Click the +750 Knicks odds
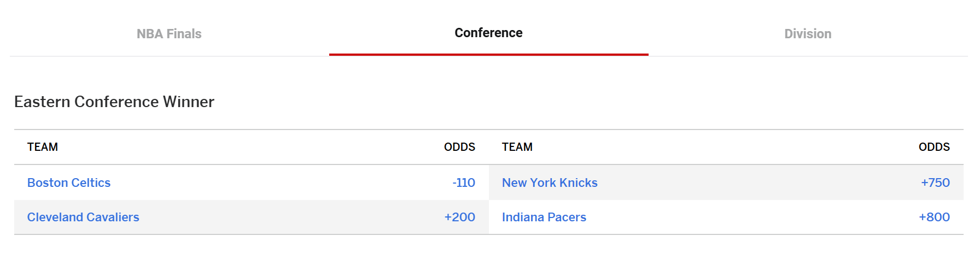Screen dimensions: 980x253 (x=935, y=183)
